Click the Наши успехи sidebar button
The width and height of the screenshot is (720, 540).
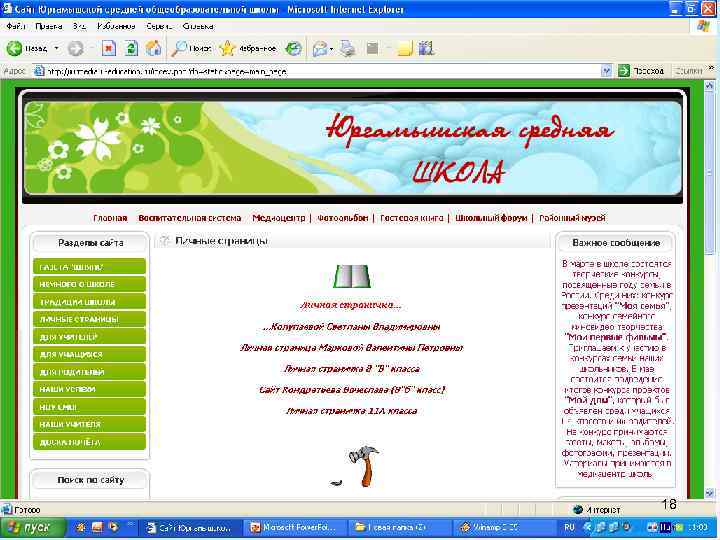pos(90,389)
